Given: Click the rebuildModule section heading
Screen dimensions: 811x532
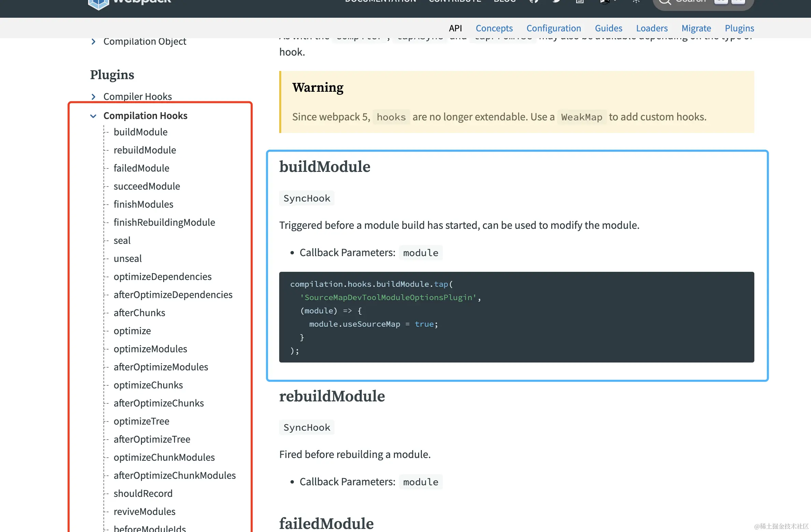Looking at the screenshot, I should (332, 396).
